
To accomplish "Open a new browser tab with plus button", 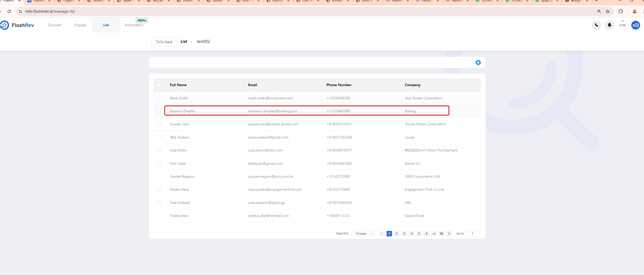I will [x=596, y=1].
